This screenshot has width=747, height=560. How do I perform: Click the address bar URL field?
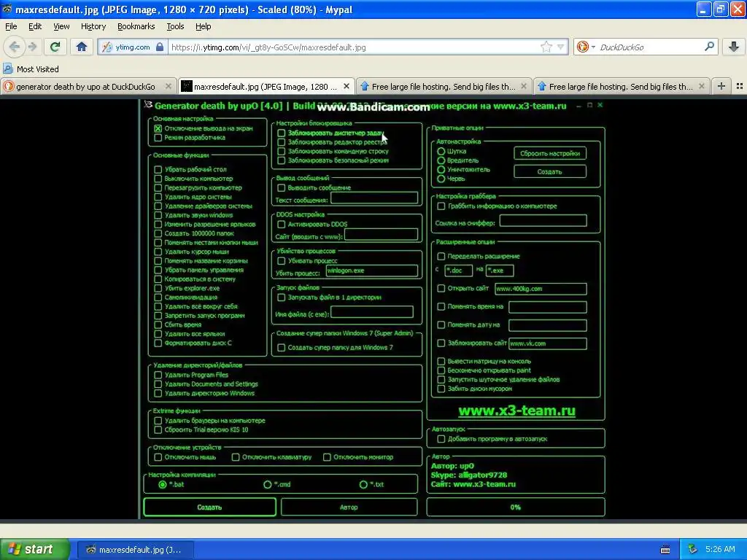pos(354,47)
